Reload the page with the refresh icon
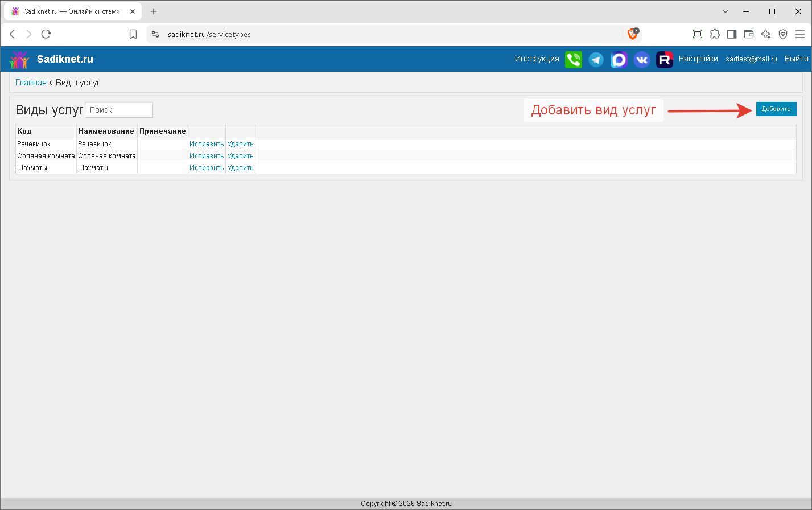The image size is (812, 510). (46, 34)
